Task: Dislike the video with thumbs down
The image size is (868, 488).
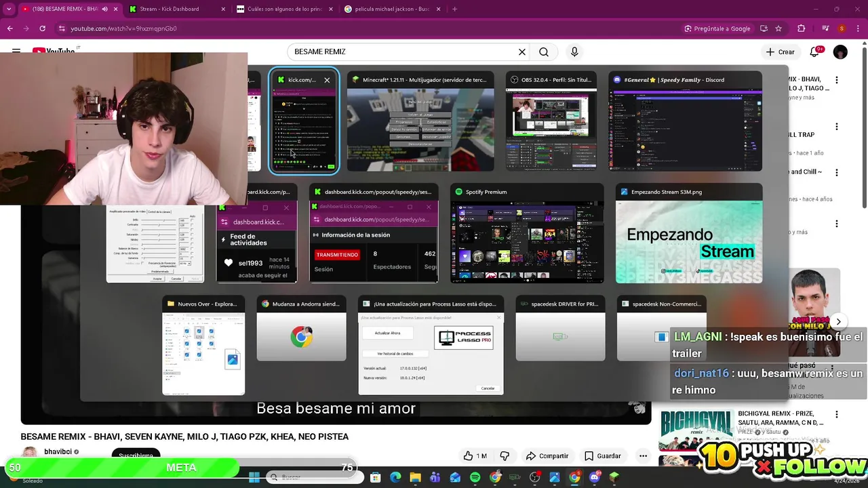Action: (x=505, y=456)
